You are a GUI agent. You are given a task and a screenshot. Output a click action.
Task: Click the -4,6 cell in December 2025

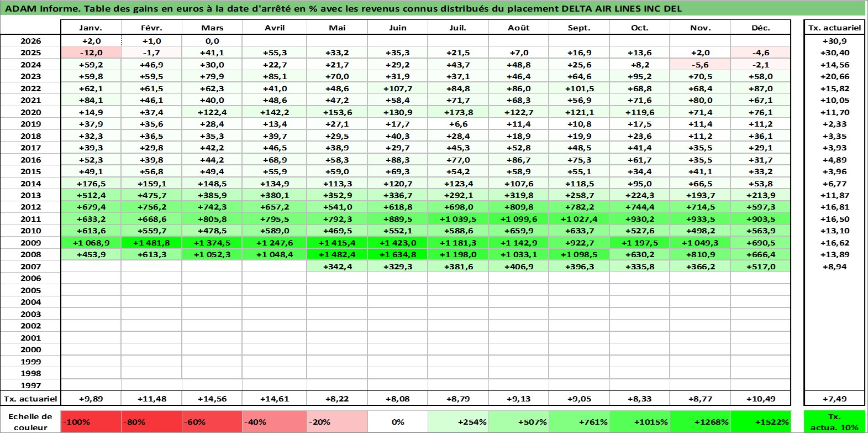click(761, 53)
